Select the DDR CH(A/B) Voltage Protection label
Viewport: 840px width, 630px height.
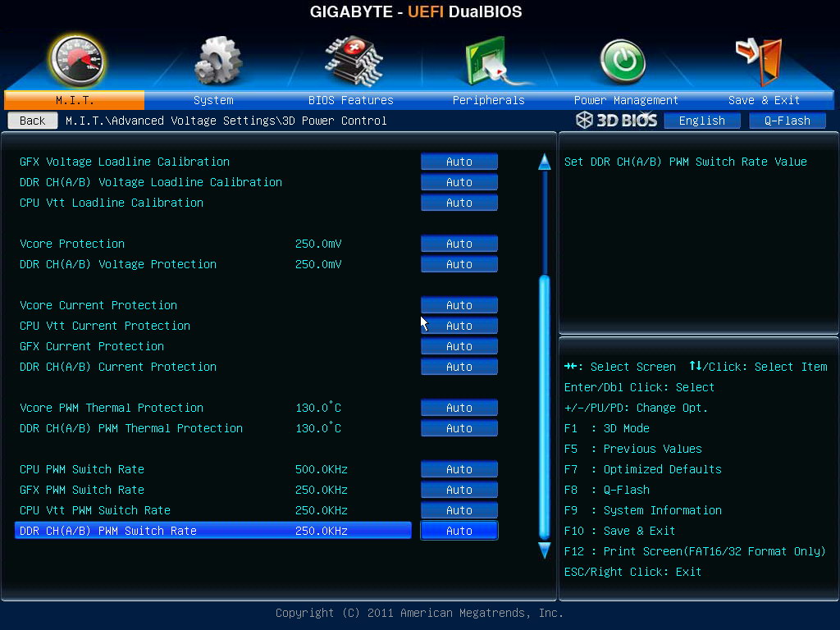pos(118,264)
